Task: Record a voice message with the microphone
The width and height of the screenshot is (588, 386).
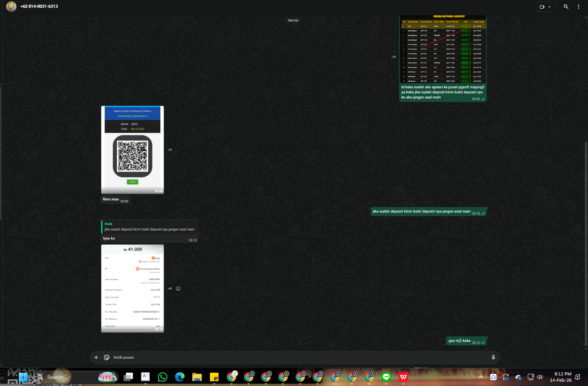Action: pos(493,357)
